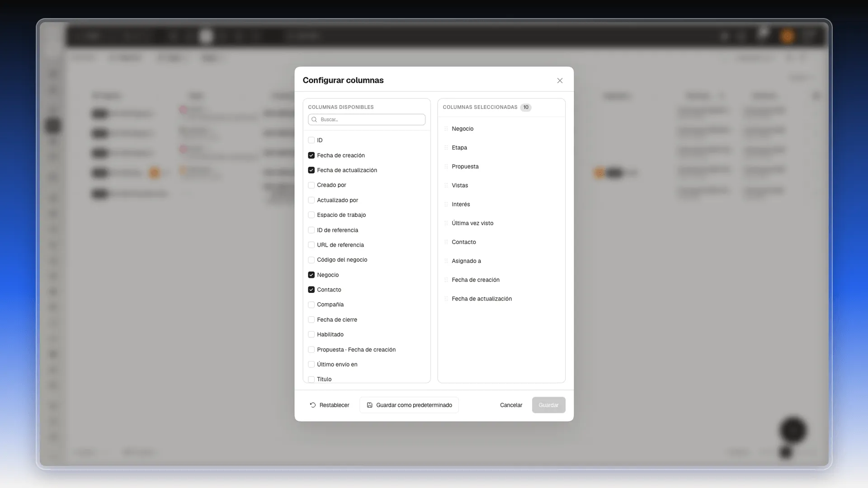Screen dimensions: 868x488
Task: Grab drag handle beside Interés
Action: point(446,204)
